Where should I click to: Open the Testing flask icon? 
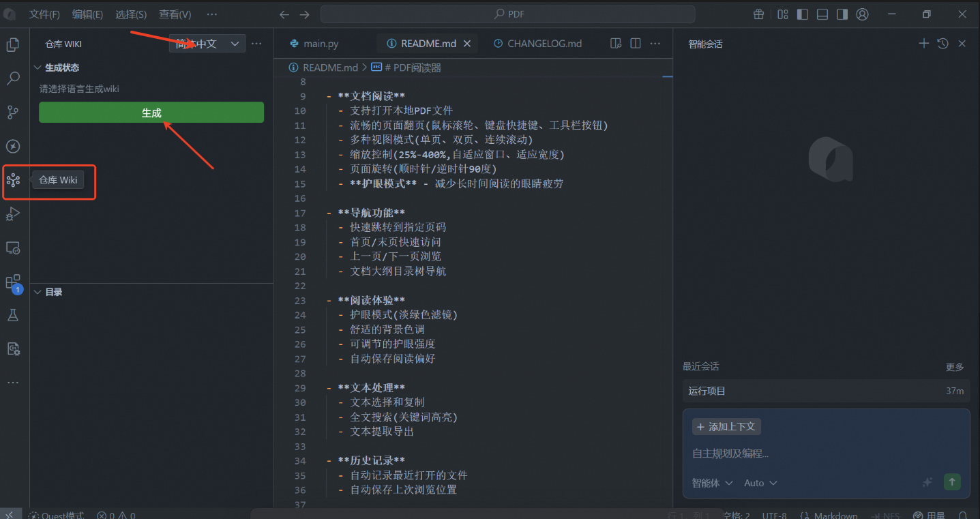tap(13, 315)
